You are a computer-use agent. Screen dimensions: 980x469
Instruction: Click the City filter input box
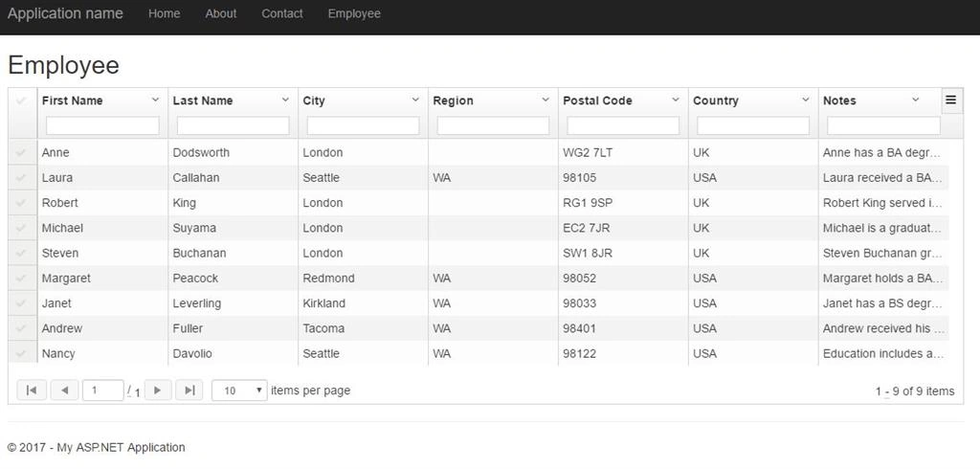(363, 125)
